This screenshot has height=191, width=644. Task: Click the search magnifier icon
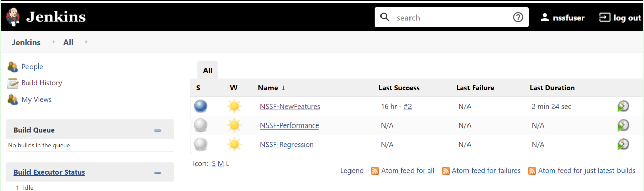(x=385, y=17)
